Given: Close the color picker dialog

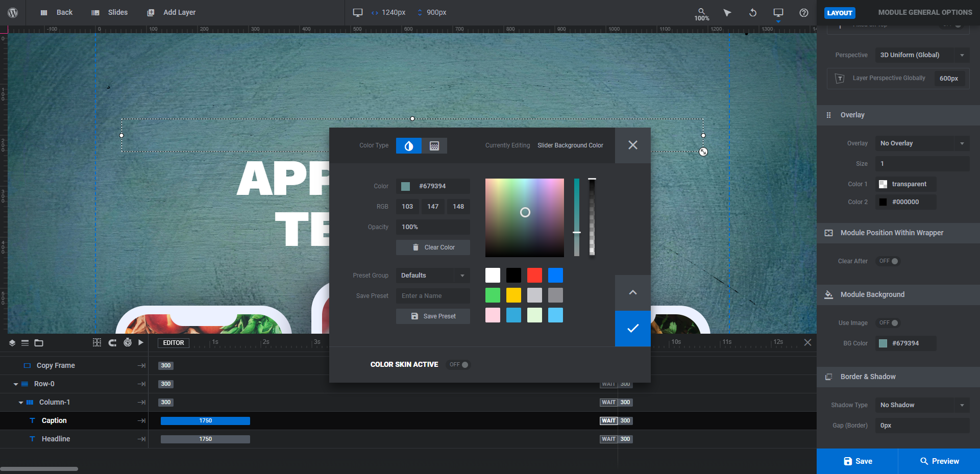Looking at the screenshot, I should (x=633, y=145).
